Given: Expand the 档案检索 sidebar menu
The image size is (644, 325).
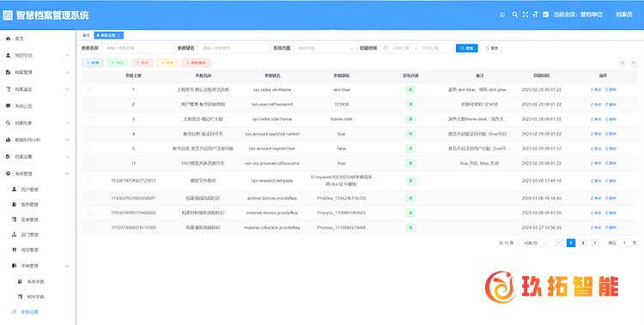Looking at the screenshot, I should [38, 123].
